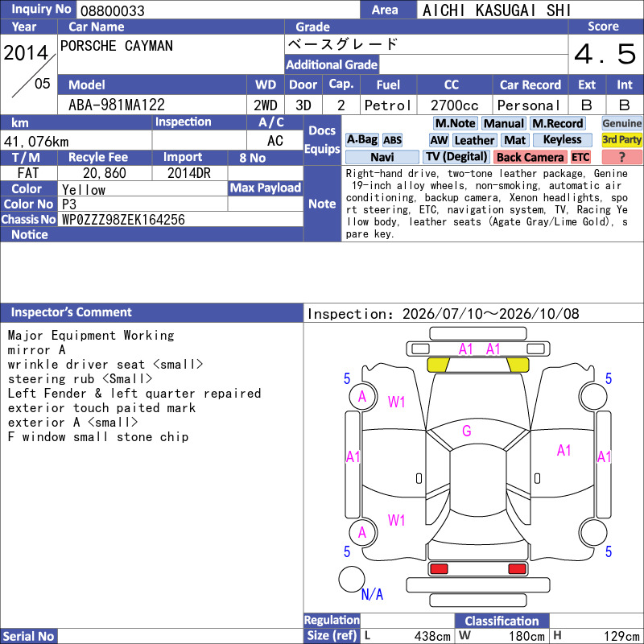
Task: Click the M.Record docs badge
Action: [x=557, y=123]
